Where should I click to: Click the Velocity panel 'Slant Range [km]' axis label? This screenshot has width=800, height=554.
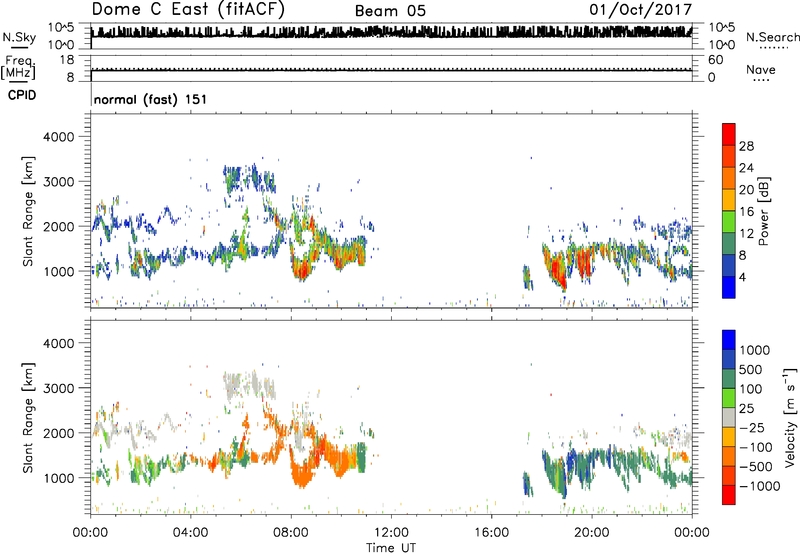(x=28, y=418)
